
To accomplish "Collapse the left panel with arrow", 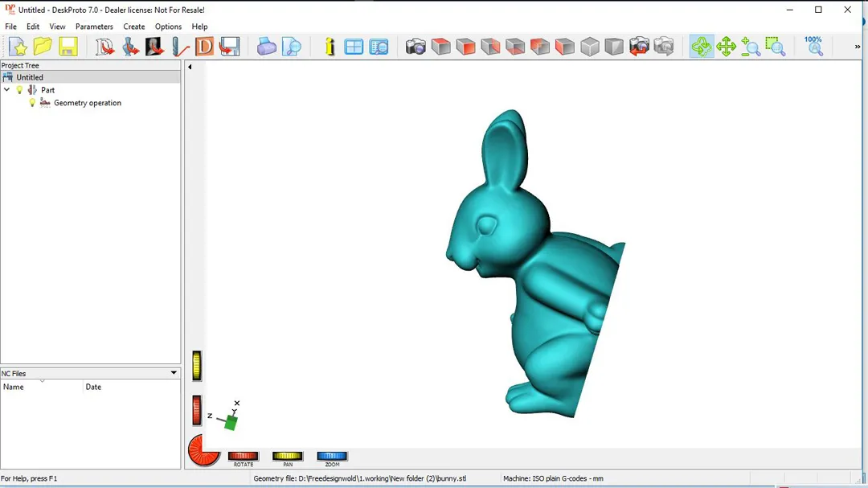I will (190, 67).
